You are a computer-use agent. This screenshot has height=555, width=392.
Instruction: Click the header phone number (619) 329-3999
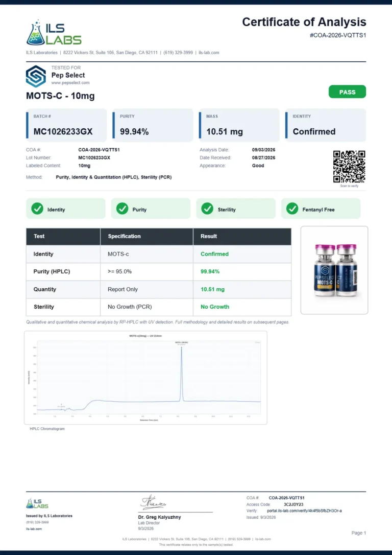(178, 53)
